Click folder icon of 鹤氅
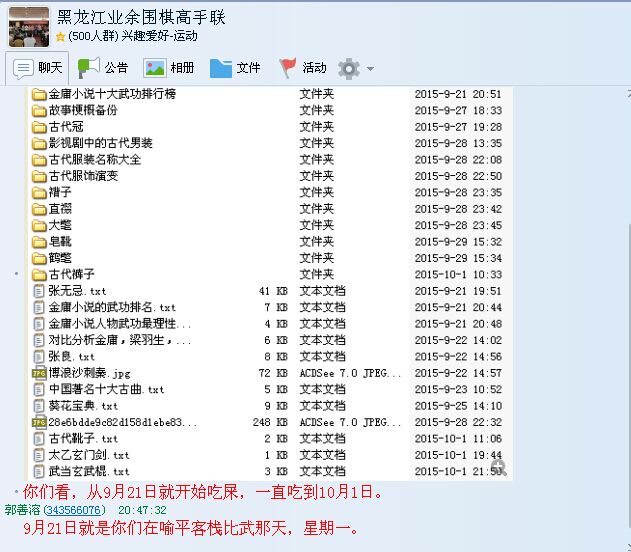 pos(39,258)
